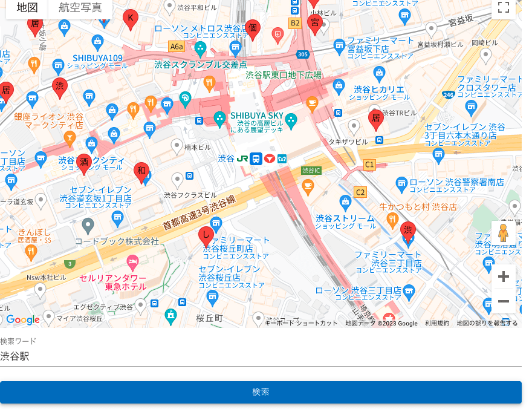Image resolution: width=532 pixels, height=412 pixels.
Task: Click the C2 exit marker
Action: (360, 192)
